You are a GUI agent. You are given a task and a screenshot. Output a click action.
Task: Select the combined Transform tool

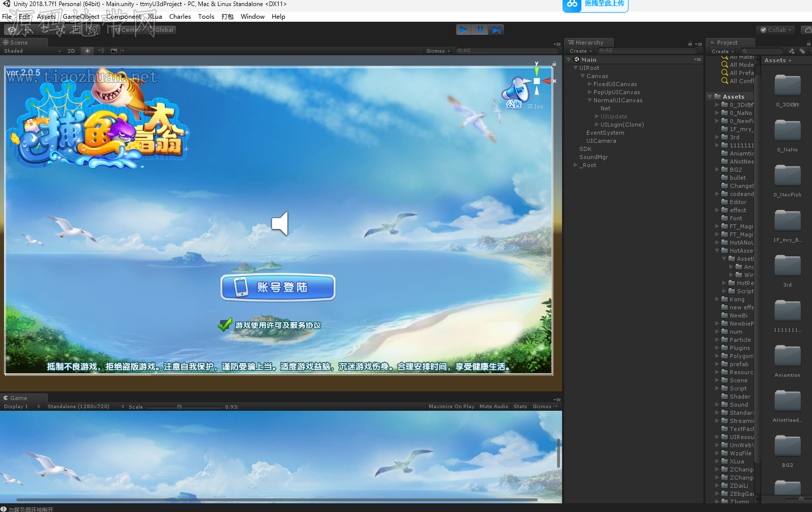(x=93, y=30)
